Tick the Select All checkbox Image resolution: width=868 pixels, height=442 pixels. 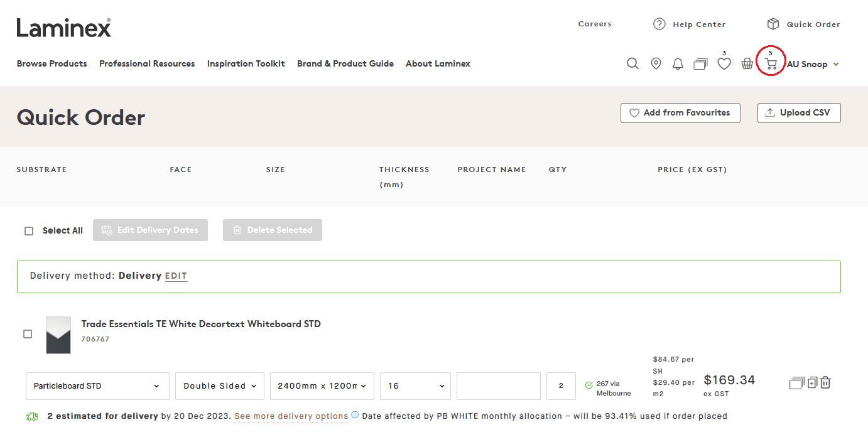point(29,231)
